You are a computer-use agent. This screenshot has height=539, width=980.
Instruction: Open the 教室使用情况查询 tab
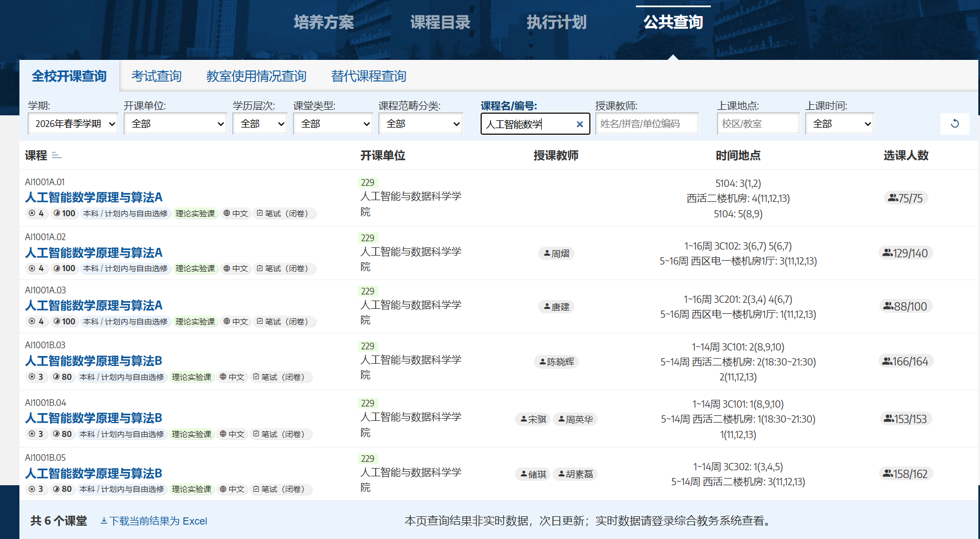[256, 76]
